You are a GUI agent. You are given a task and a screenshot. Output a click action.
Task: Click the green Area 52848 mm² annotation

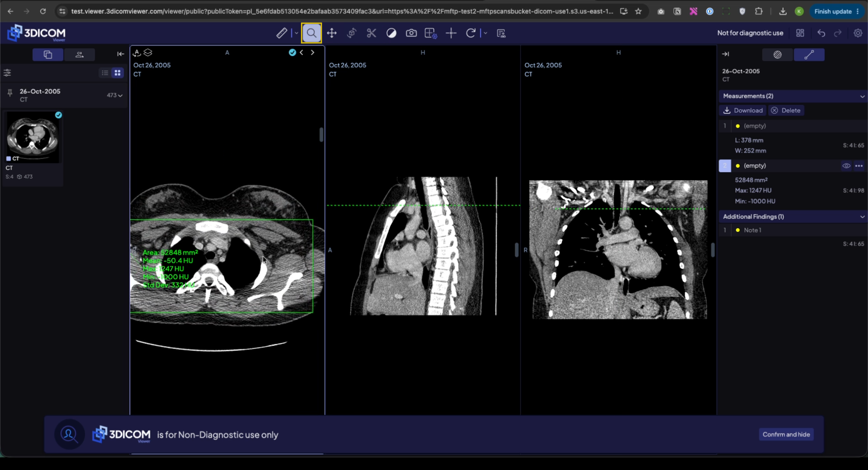[170, 253]
